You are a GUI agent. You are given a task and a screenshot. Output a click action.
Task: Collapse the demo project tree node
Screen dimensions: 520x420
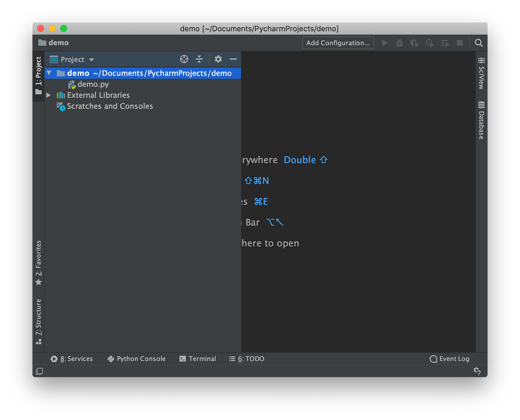tap(49, 73)
